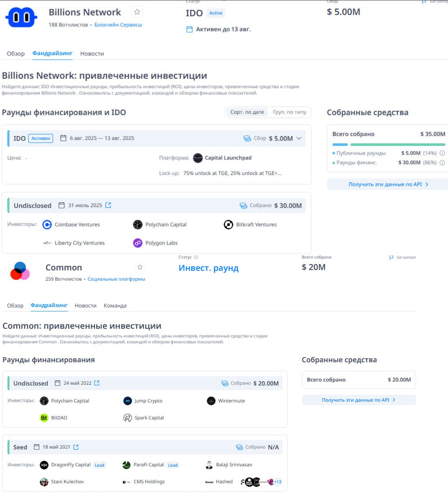This screenshot has width=448, height=501.
Task: Click the CMS Holdings logo icon
Action: (126, 482)
